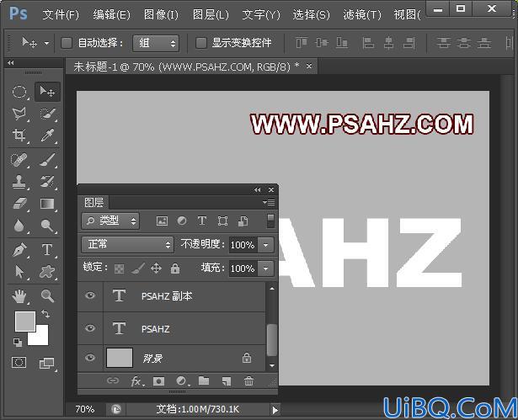Select the Blur tool
This screenshot has height=420, width=518.
pyautogui.click(x=19, y=226)
